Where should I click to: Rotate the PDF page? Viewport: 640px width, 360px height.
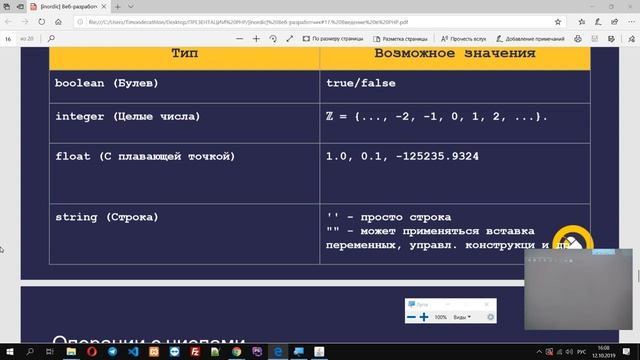point(273,39)
